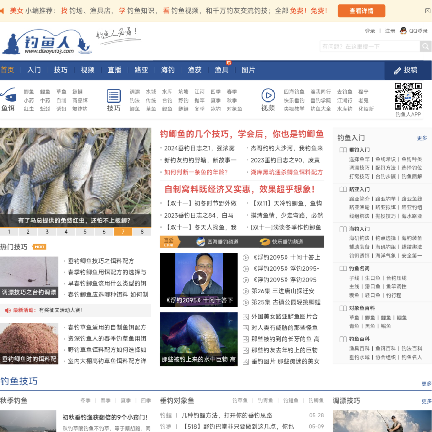Click the book icon beside 海钓入门
The width and height of the screenshot is (432, 432).
(343, 229)
